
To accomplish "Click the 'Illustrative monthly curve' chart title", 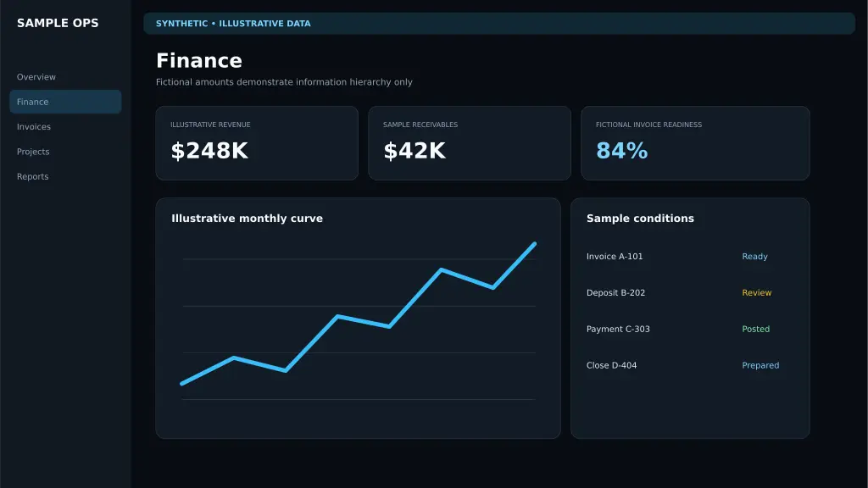I will pos(247,219).
